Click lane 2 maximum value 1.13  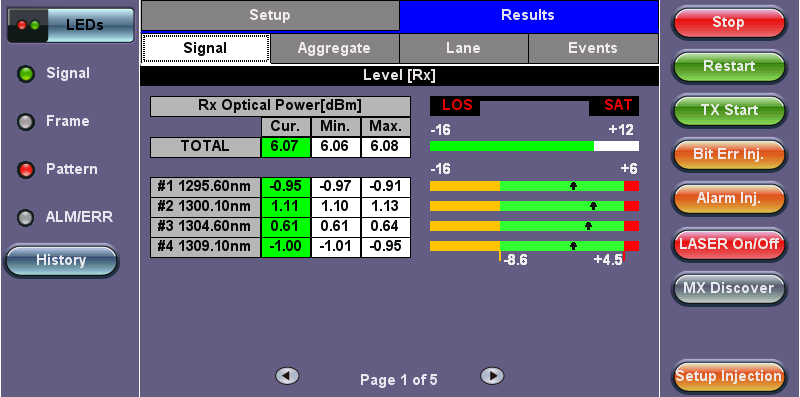click(x=386, y=207)
